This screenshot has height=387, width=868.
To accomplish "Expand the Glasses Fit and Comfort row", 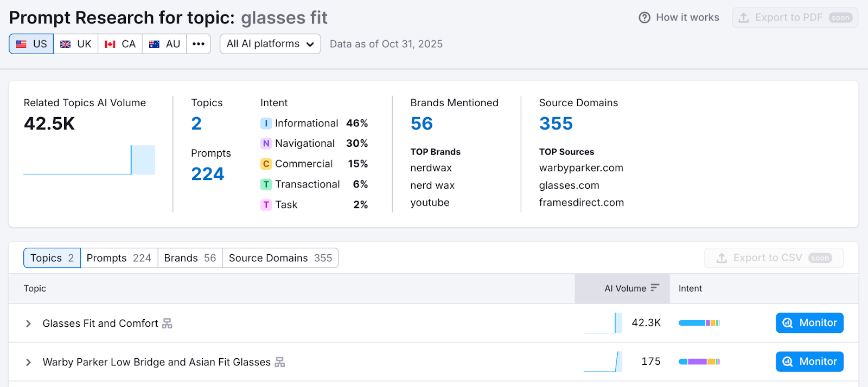I will [28, 324].
